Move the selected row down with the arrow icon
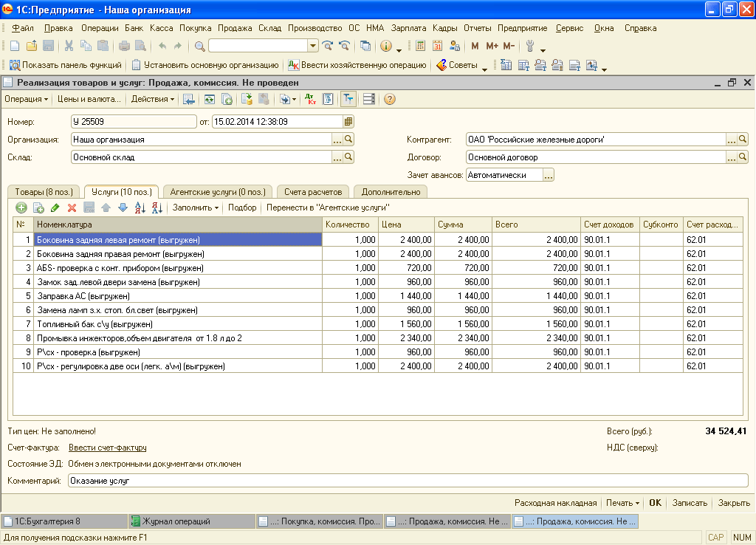 tap(123, 208)
